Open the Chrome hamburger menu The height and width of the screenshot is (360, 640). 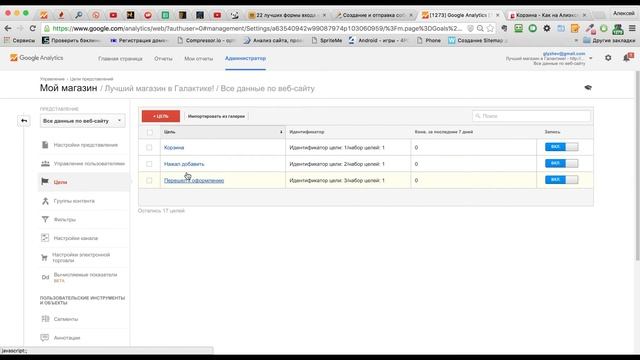632,28
